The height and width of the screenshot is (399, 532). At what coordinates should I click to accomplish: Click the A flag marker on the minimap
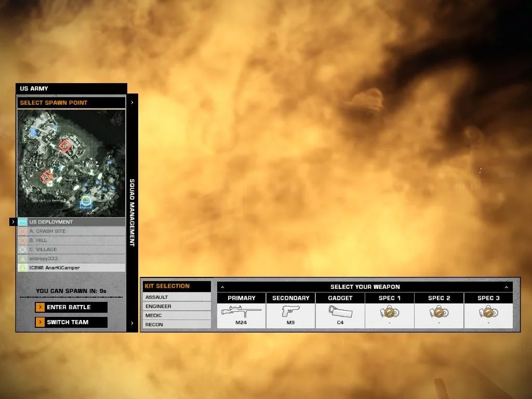47,177
